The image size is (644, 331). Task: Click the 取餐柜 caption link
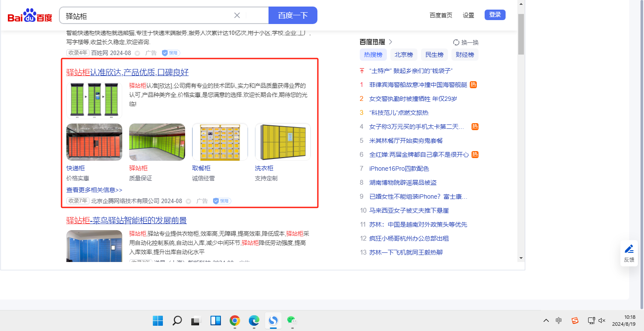click(201, 168)
